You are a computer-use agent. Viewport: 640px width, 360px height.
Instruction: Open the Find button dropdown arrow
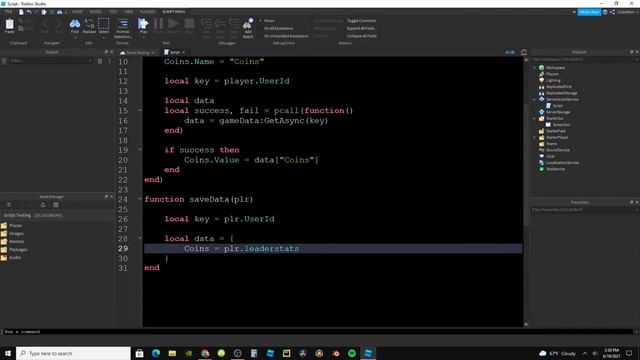click(75, 37)
